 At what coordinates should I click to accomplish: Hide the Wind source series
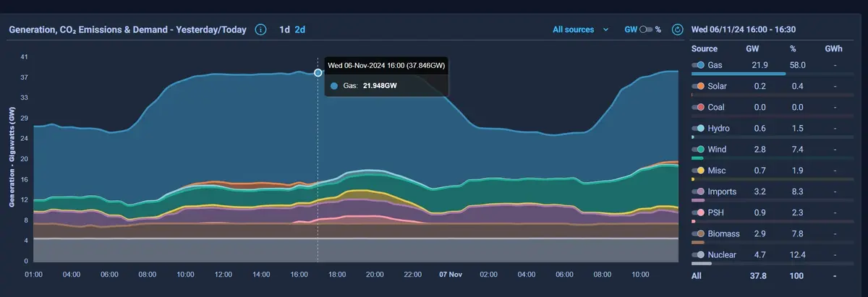699,150
